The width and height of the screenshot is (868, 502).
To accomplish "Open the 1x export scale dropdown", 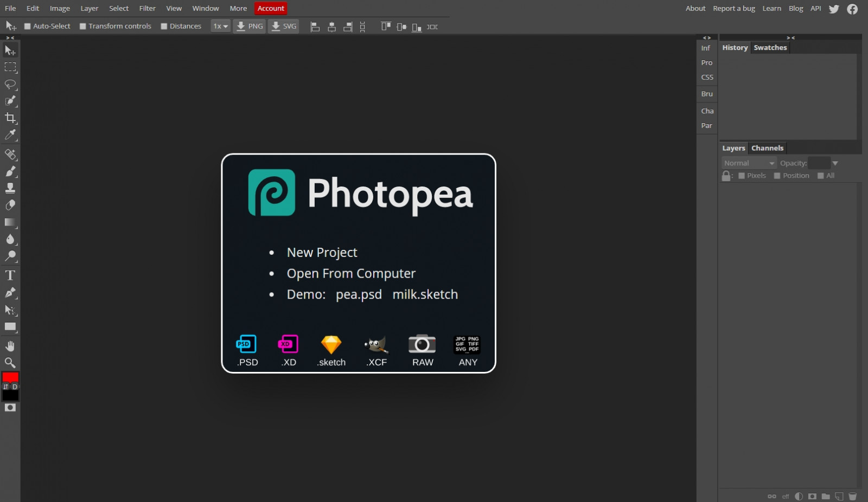I will (220, 26).
